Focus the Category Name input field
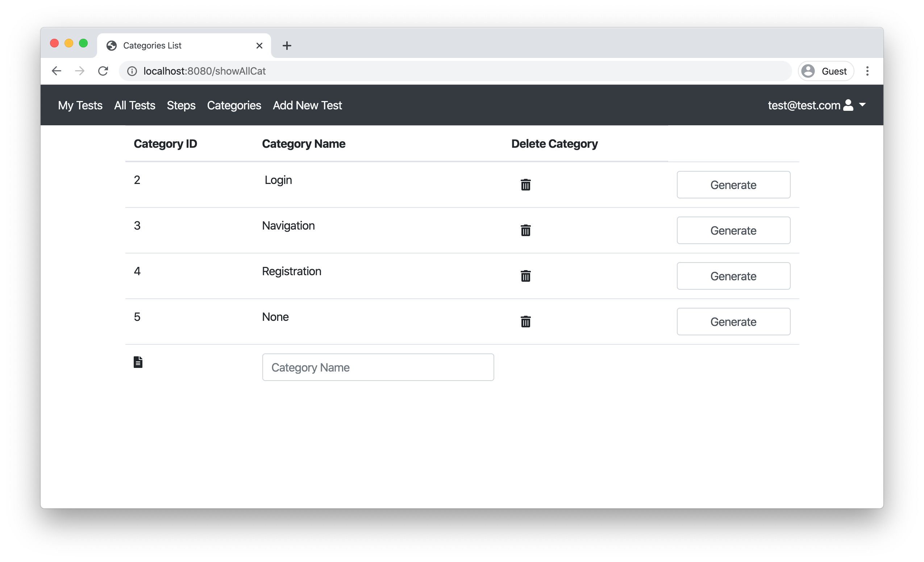Viewport: 924px width, 562px height. [x=378, y=367]
